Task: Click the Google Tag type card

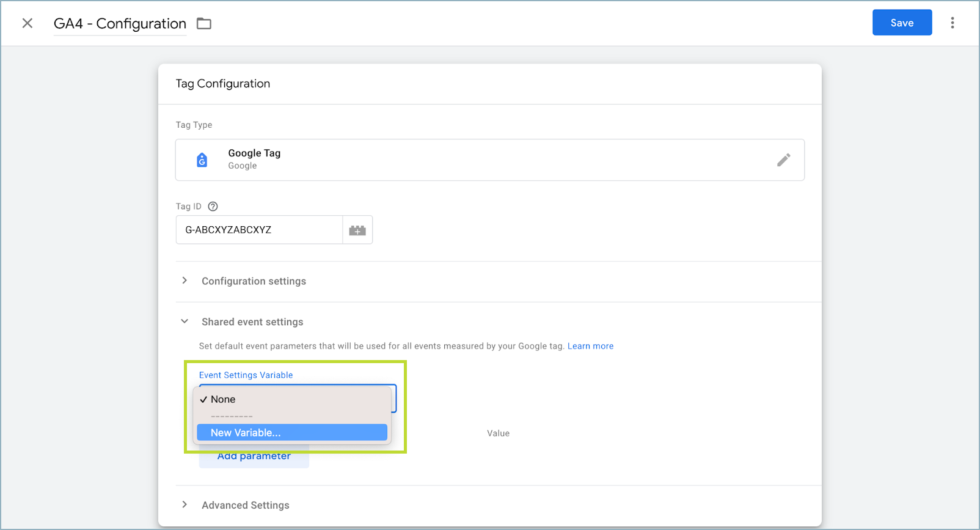Action: (x=489, y=160)
